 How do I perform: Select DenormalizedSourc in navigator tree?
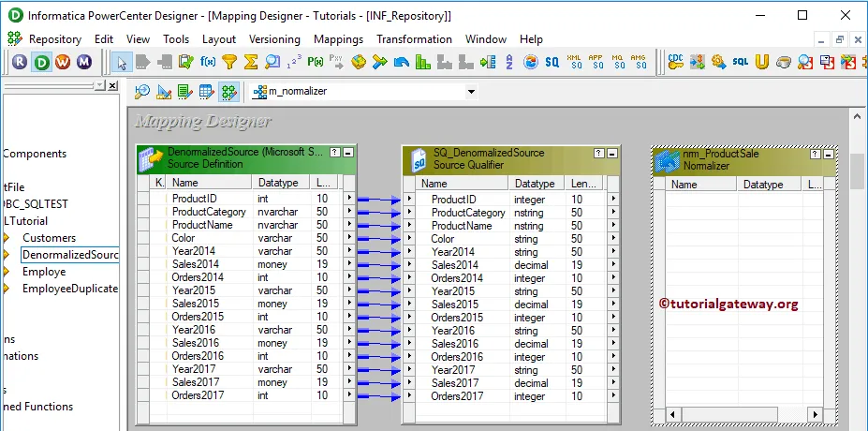click(x=69, y=255)
